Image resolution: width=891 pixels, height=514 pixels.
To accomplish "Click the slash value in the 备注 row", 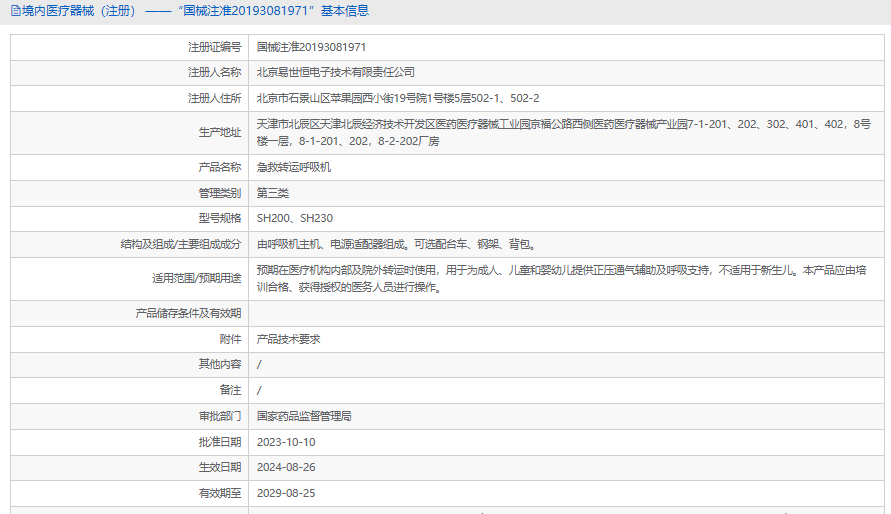I will click(259, 390).
